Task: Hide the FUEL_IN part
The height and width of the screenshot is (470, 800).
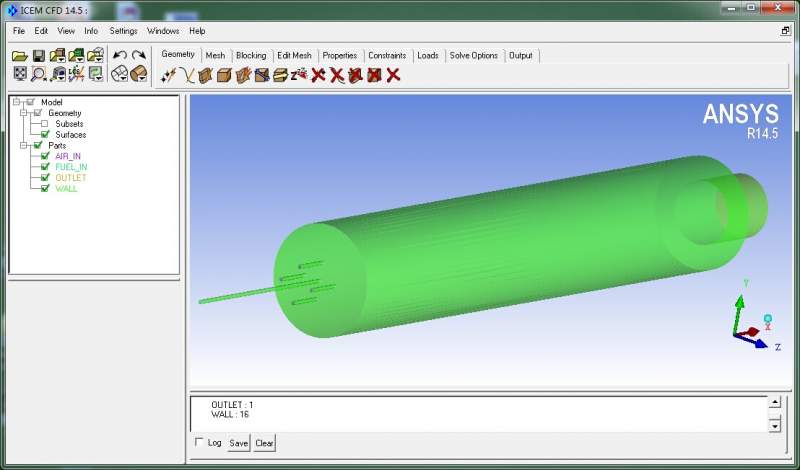Action: pos(45,167)
